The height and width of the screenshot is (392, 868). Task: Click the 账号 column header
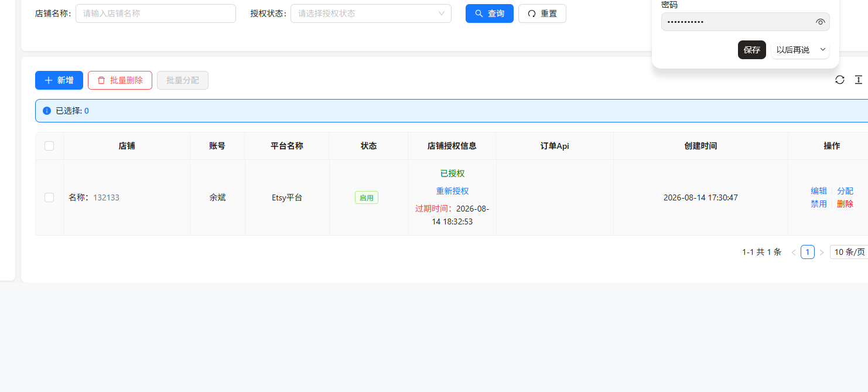217,146
